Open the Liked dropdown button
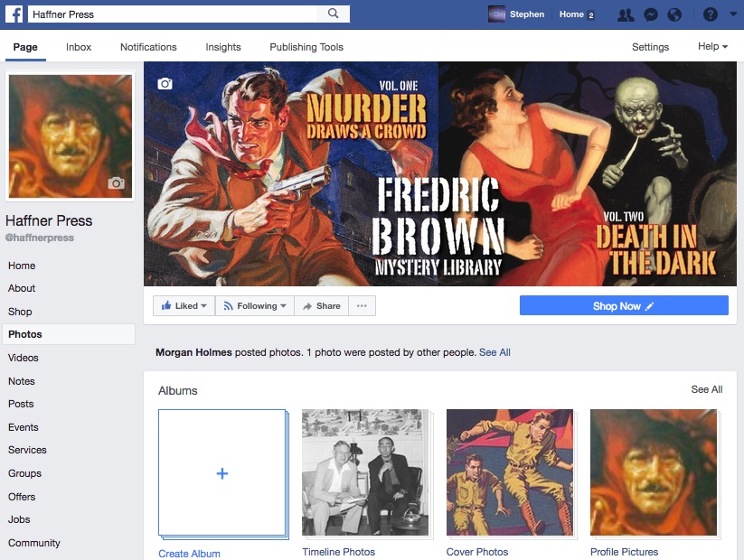 pyautogui.click(x=184, y=306)
